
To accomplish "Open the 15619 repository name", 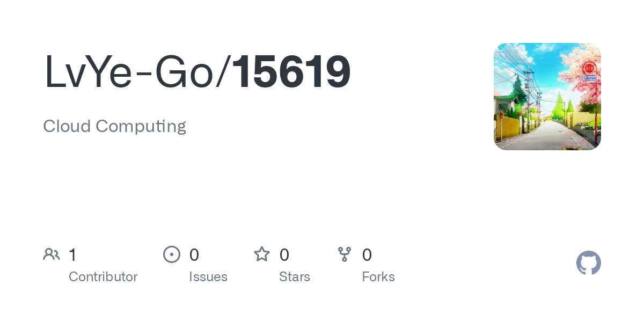I will pyautogui.click(x=291, y=72).
